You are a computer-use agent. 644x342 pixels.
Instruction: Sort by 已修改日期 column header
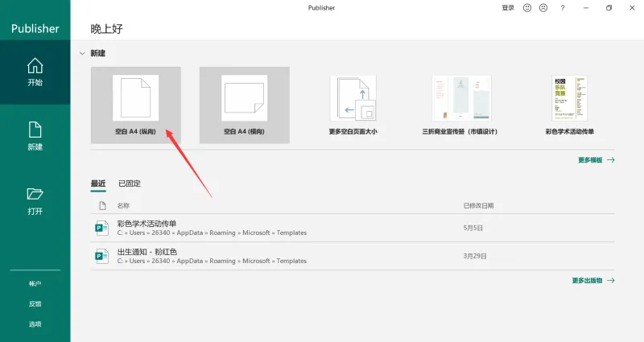tap(478, 206)
